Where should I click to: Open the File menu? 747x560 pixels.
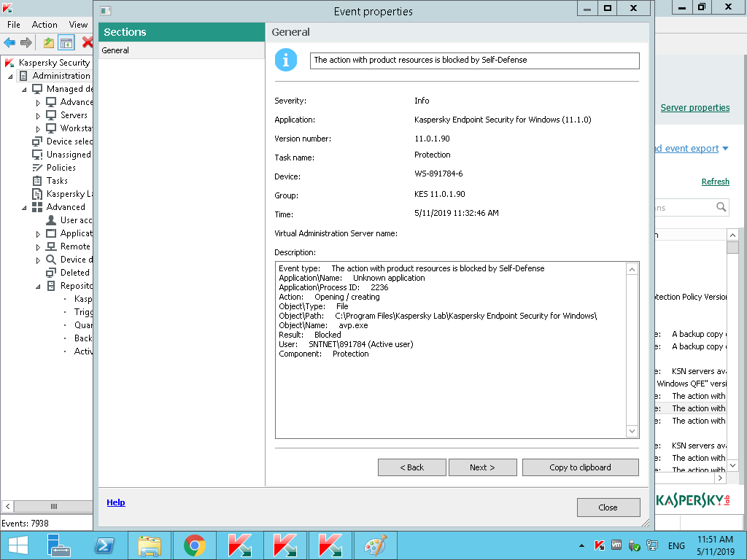[x=14, y=25]
